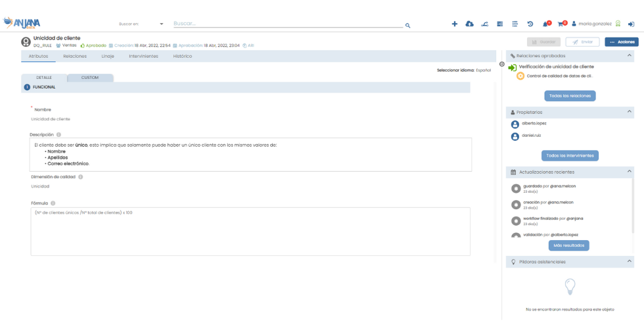The width and height of the screenshot is (644, 329).
Task: Click the logout arrow icon at top right
Action: coord(631,24)
